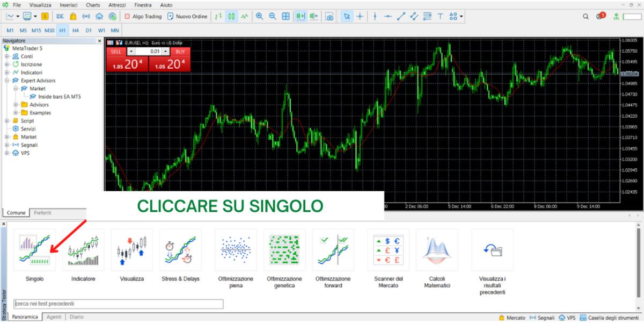Click the zoom in magnifier icon
The width and height of the screenshot is (644, 323).
coord(260,16)
